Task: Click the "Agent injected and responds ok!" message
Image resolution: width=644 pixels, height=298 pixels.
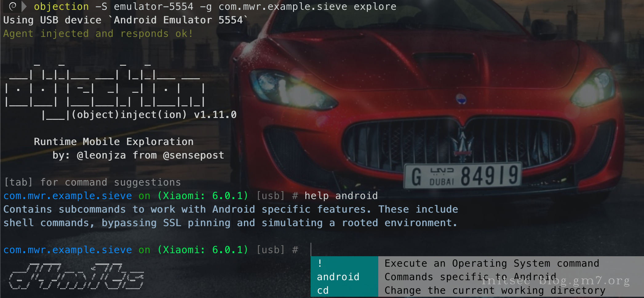Action: pos(98,33)
